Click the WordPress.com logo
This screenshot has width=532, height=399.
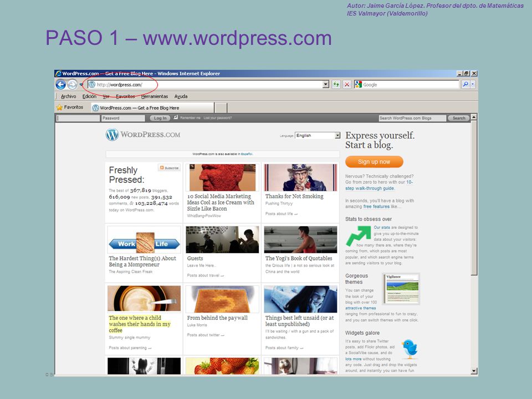143,135
